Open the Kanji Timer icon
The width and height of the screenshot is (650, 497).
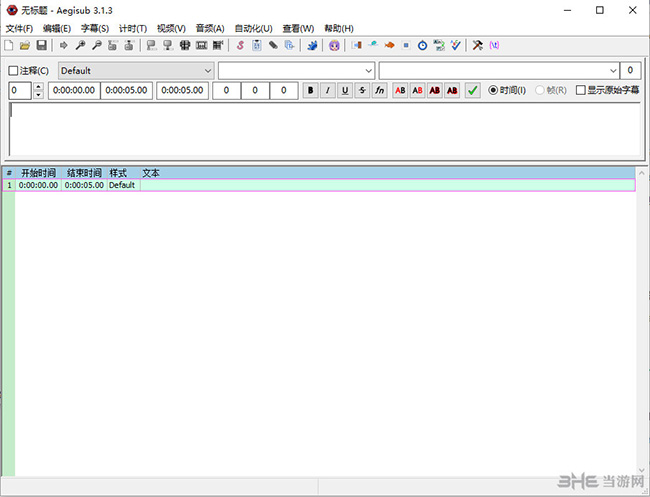pyautogui.click(x=439, y=45)
